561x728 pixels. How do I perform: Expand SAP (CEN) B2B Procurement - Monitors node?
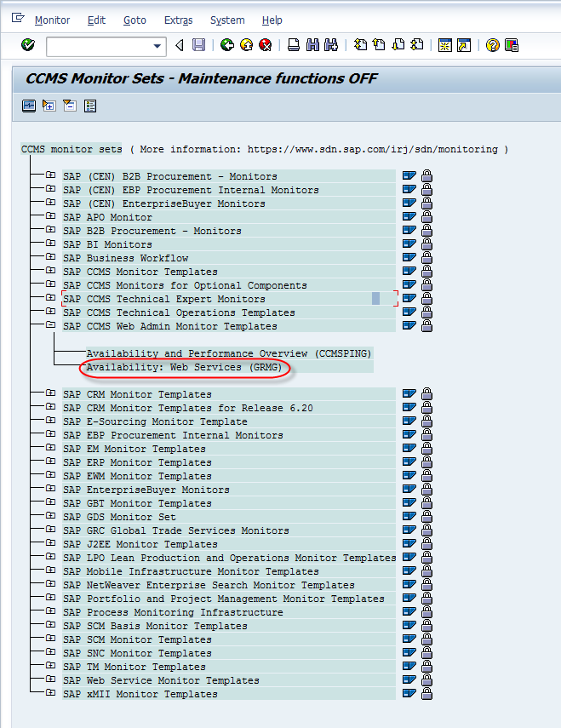(x=50, y=175)
